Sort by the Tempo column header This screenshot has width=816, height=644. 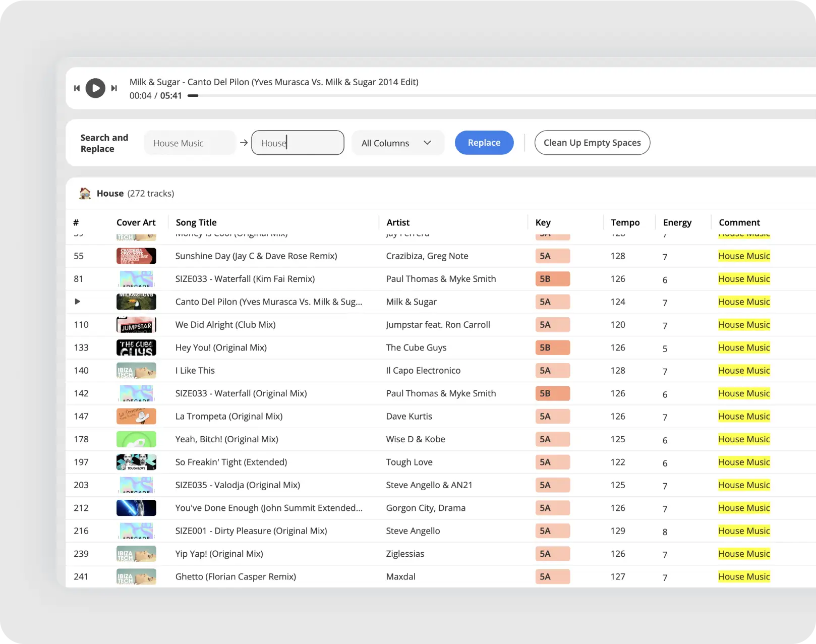625,222
